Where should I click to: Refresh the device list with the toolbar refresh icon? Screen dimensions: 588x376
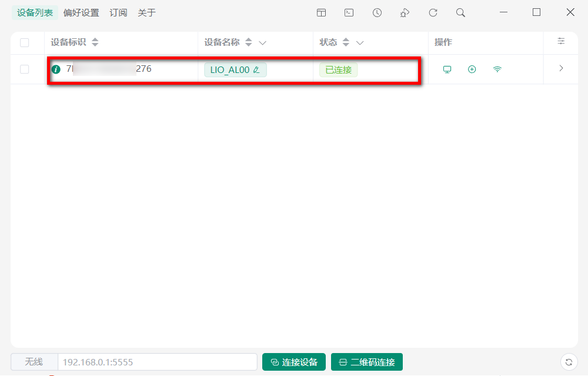[433, 12]
